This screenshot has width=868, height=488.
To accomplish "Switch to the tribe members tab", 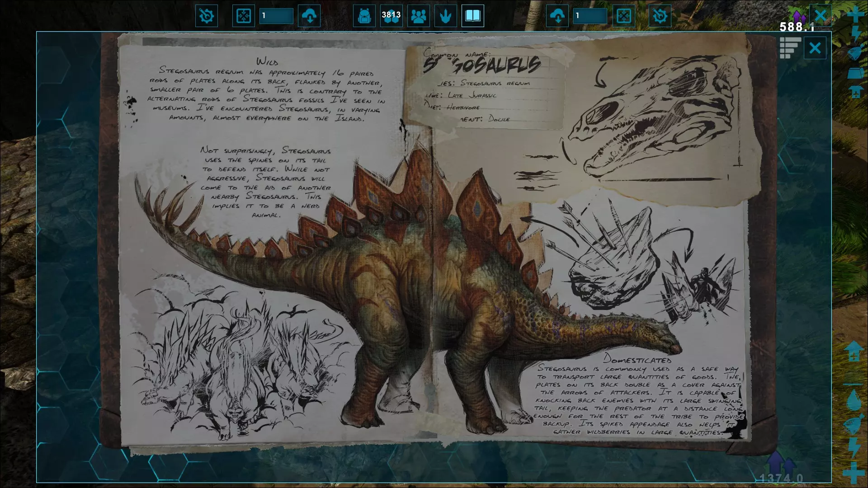I will [419, 16].
